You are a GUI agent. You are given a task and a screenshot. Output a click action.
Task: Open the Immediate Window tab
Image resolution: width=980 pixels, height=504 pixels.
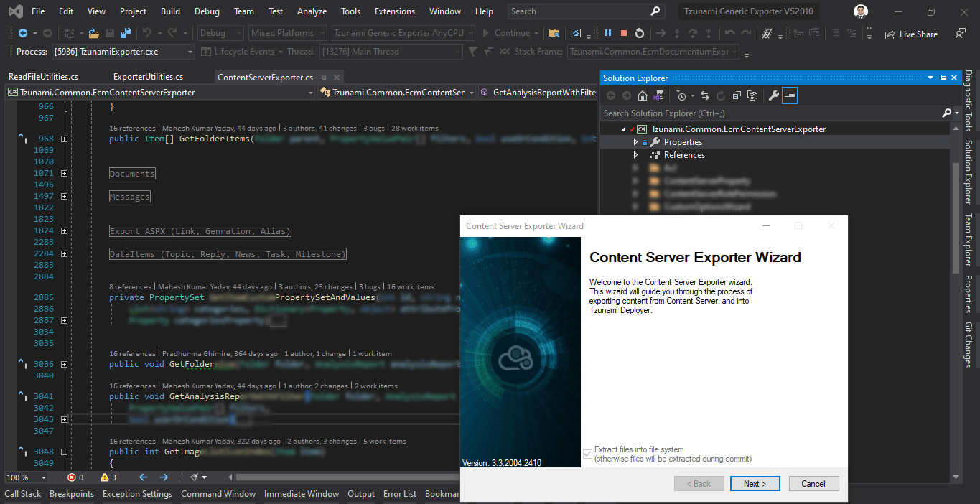point(302,494)
